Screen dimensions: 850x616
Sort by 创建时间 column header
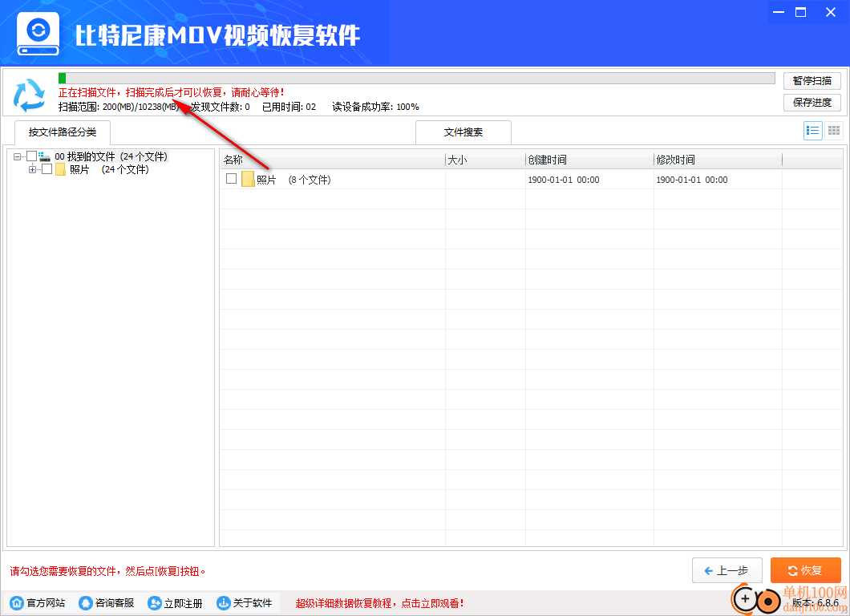(x=590, y=160)
